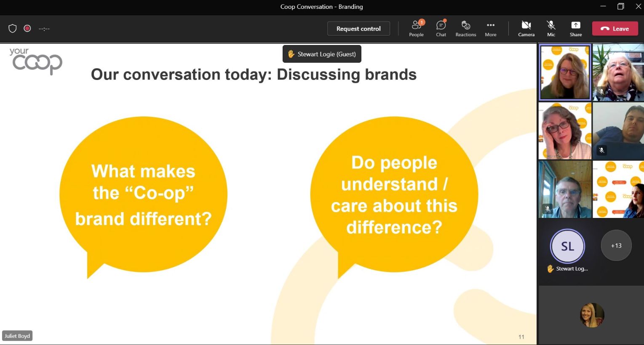The height and width of the screenshot is (345, 644).
Task: Click slide page number 11
Action: click(x=521, y=337)
